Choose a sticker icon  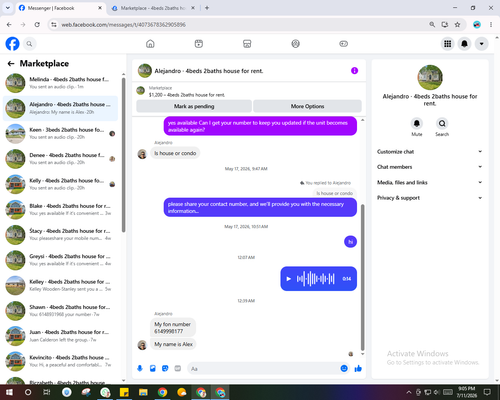pos(165,368)
